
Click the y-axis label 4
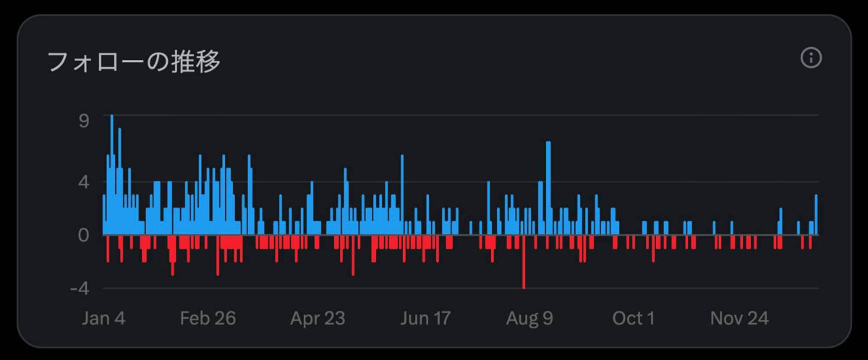tap(84, 181)
